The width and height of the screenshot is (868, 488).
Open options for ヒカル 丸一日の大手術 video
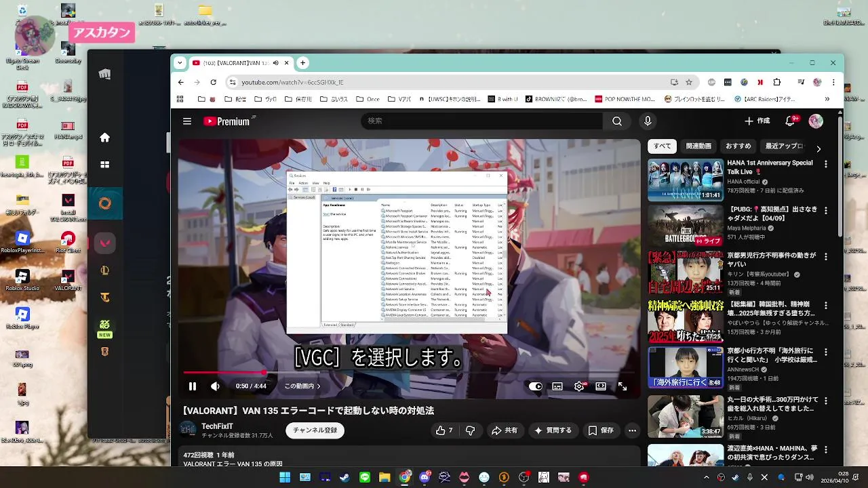[x=825, y=401]
